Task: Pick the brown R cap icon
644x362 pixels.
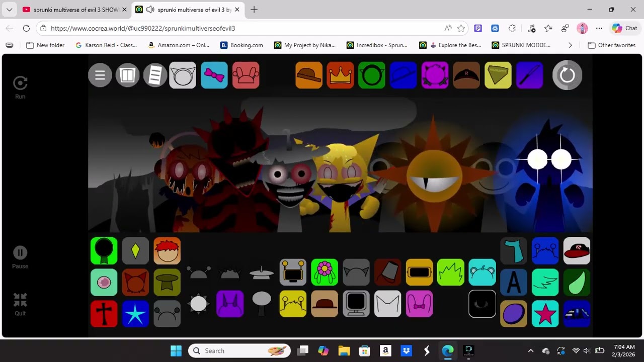Action: point(466,75)
